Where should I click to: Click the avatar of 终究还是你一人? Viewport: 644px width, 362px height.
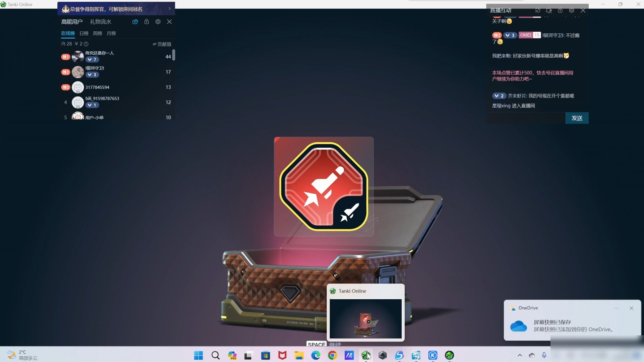pos(78,57)
